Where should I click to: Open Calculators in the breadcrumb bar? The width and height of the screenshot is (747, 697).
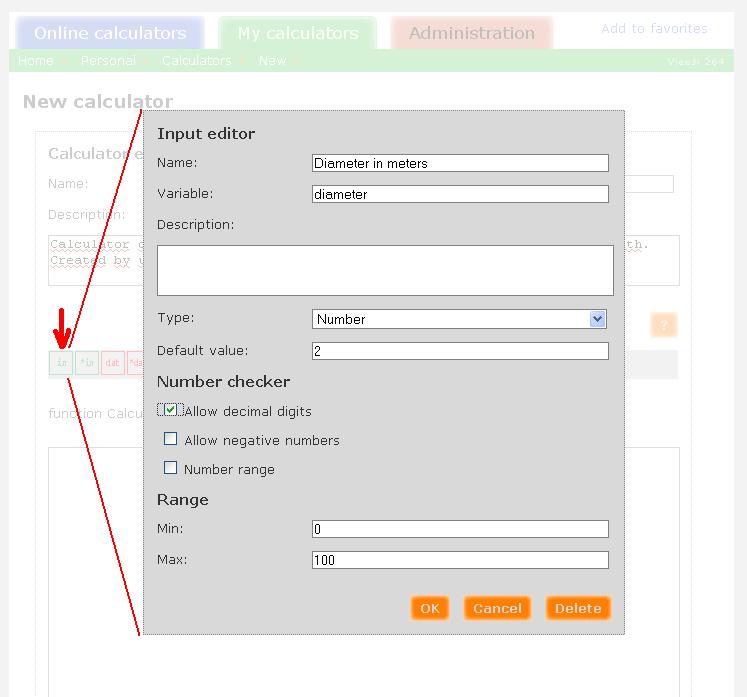point(197,61)
